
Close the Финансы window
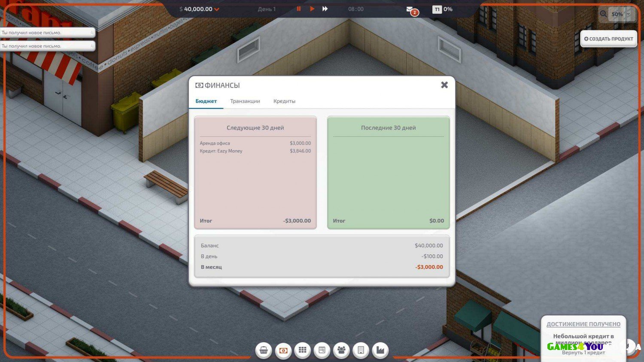[x=444, y=85]
